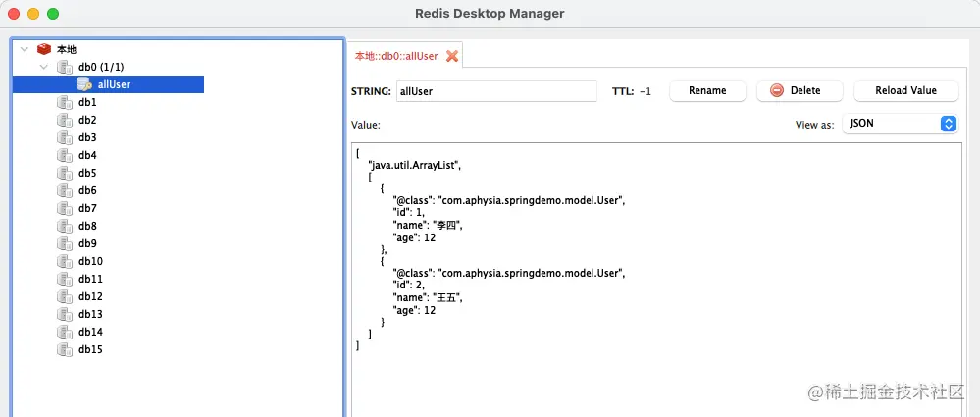The image size is (980, 417).
Task: Select the db13 label in tree
Action: tap(90, 314)
